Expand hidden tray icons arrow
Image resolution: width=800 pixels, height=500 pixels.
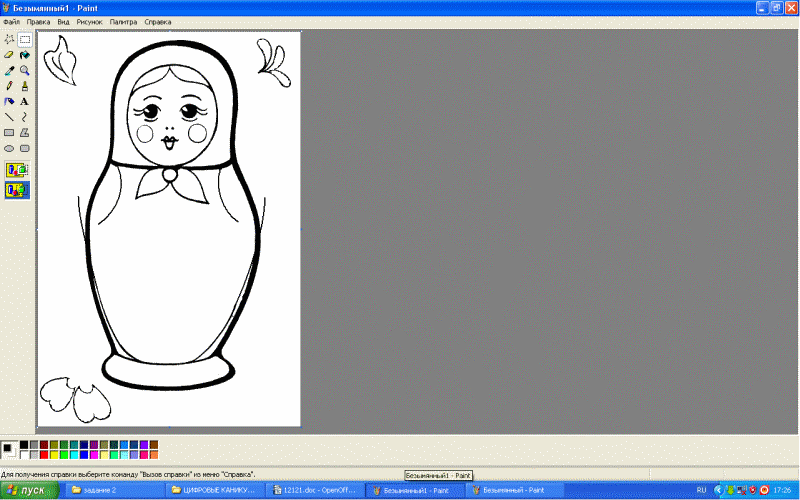click(x=718, y=490)
